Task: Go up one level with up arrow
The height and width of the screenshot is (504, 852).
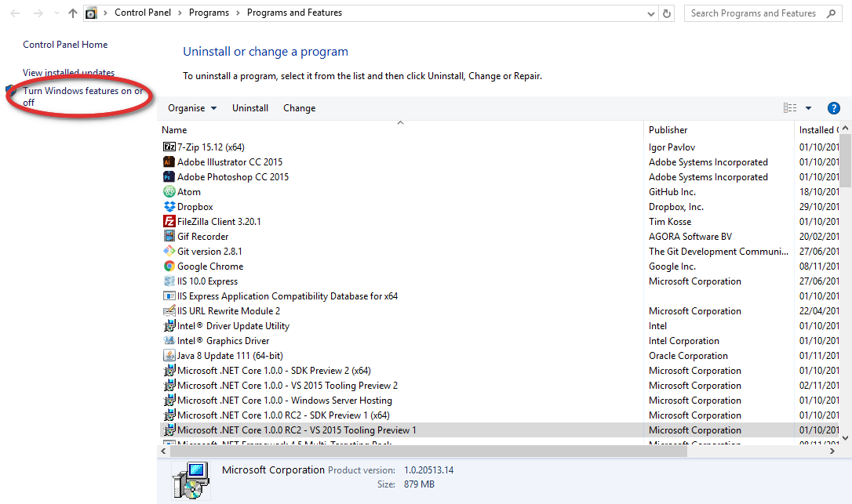Action: 73,13
